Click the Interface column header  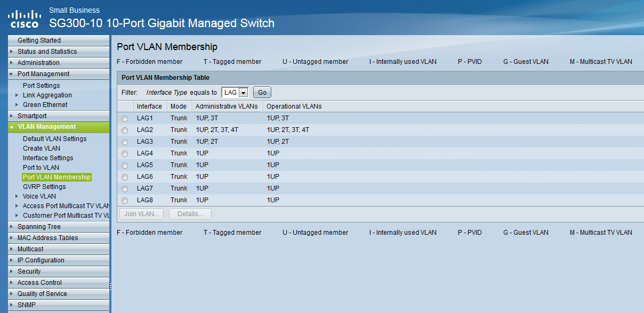coord(149,106)
